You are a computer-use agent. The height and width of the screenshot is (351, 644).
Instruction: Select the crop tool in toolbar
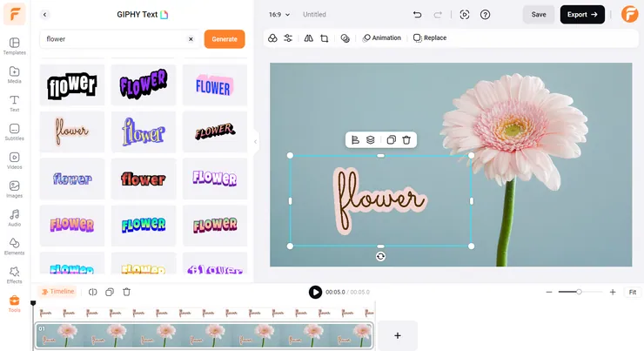coord(325,38)
